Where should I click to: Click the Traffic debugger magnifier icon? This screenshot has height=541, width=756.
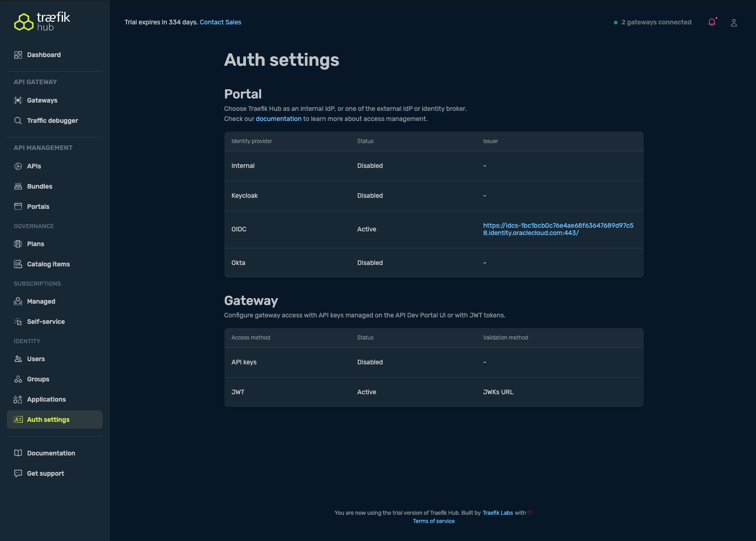click(x=18, y=121)
